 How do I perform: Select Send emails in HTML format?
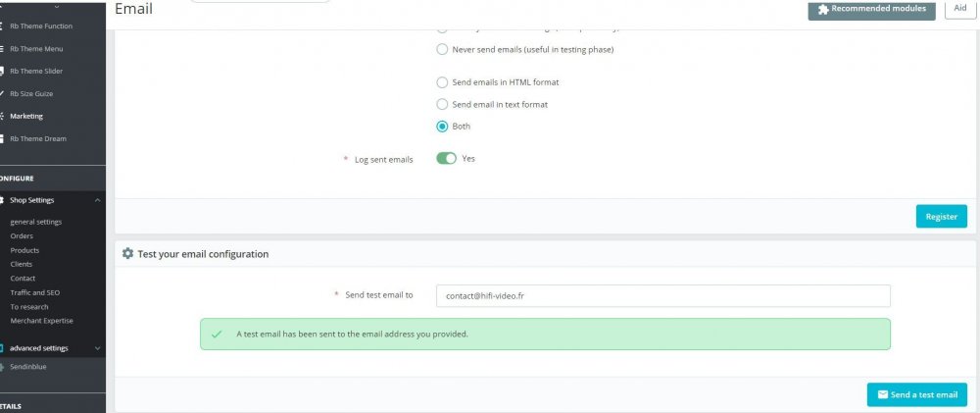click(x=443, y=81)
